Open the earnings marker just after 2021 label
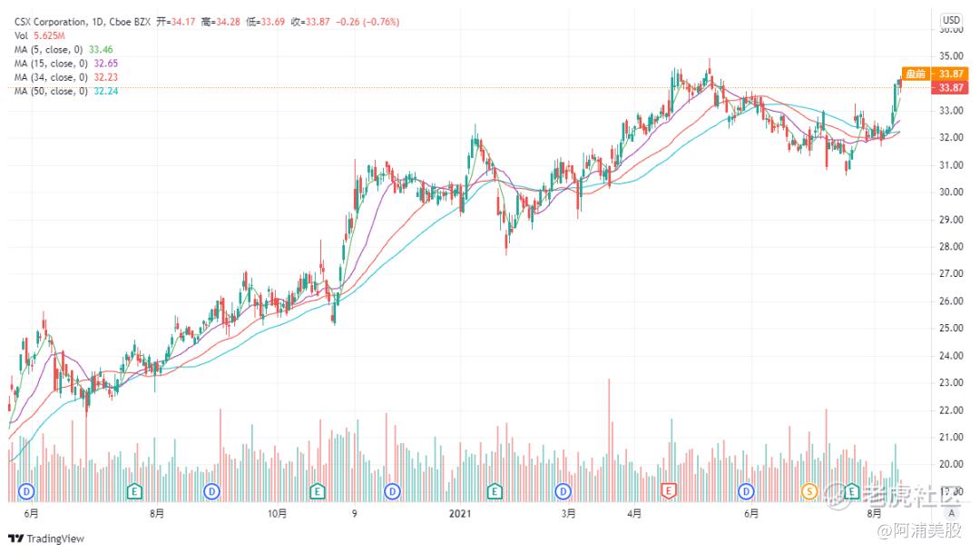Viewport: 980px width, 553px height. (x=495, y=491)
